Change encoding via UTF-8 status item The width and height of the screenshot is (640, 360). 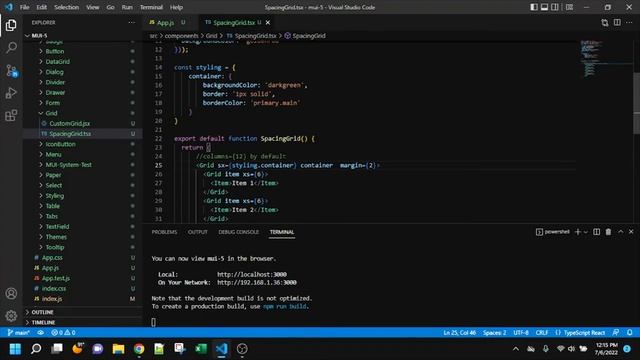tap(521, 333)
